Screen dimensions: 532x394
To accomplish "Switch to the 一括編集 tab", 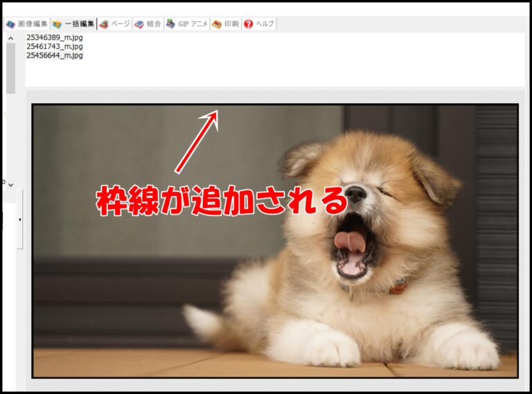I will (73, 24).
